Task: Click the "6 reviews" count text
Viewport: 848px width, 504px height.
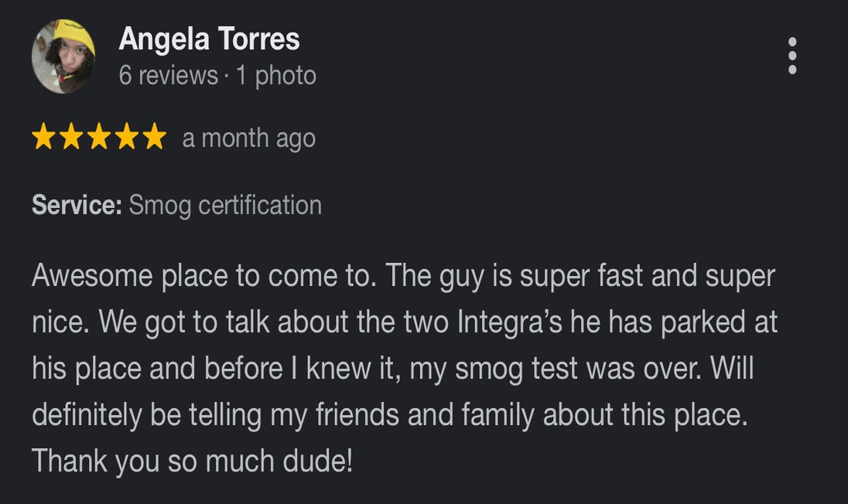Action: (168, 76)
